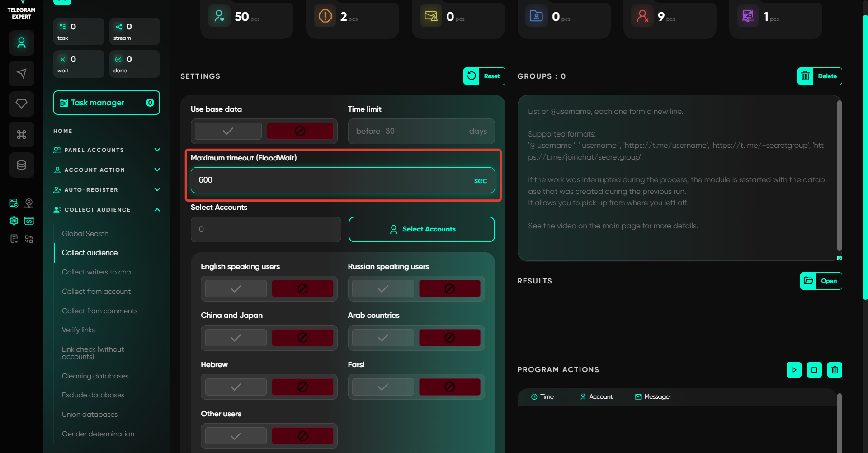Click the diamond icon in left sidebar
This screenshot has width=868, height=453.
click(21, 104)
